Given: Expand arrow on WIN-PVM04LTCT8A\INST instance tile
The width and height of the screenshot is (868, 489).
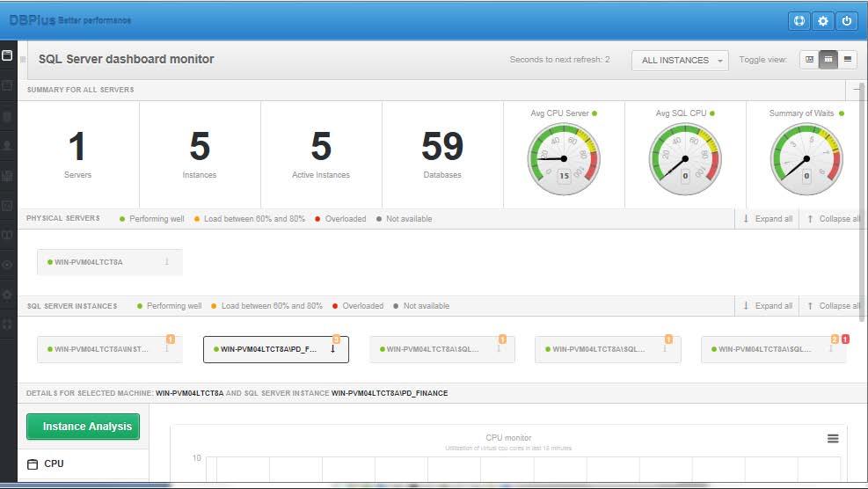Looking at the screenshot, I should click(x=166, y=349).
